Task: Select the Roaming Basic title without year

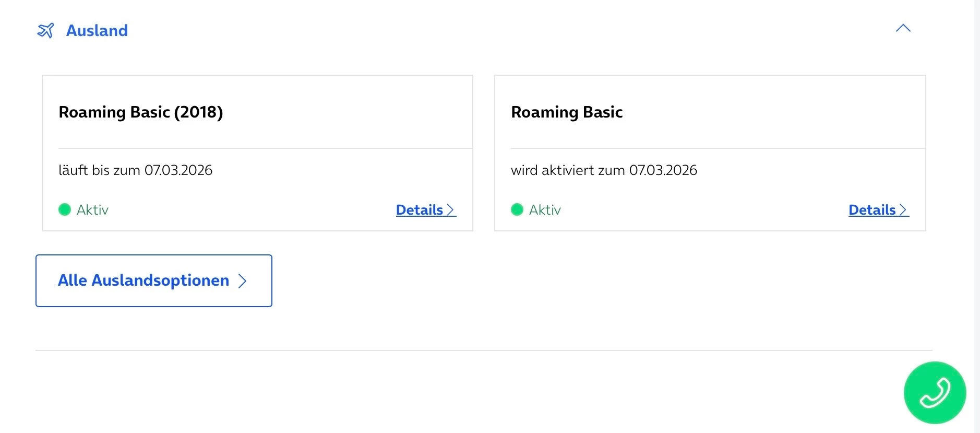Action: tap(567, 112)
